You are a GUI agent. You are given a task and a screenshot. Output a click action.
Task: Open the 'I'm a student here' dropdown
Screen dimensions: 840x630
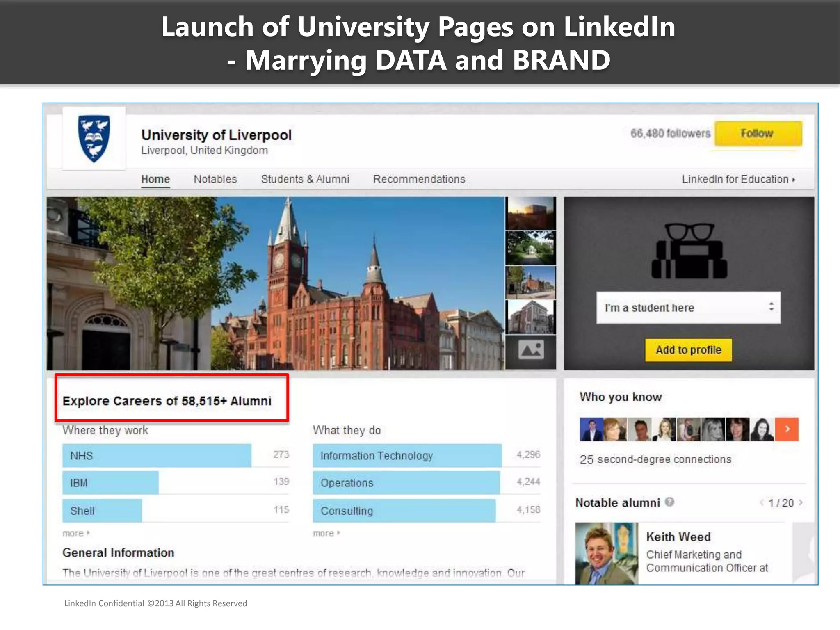688,308
